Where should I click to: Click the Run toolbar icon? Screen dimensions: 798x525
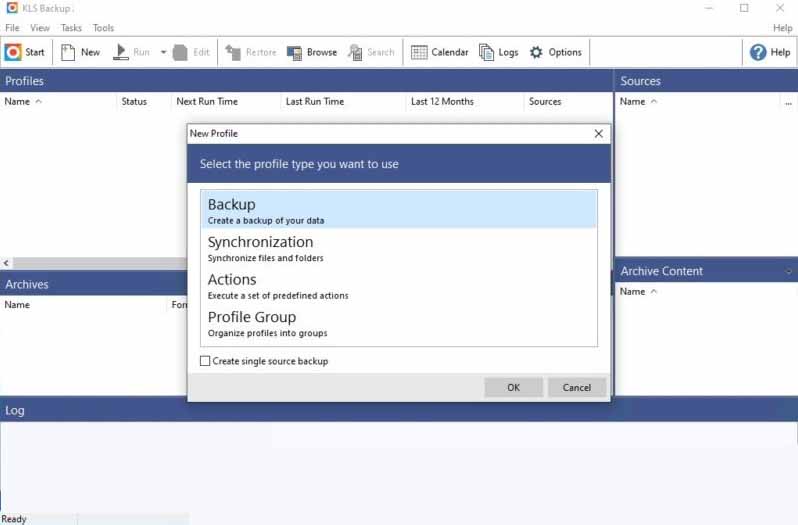(x=121, y=52)
